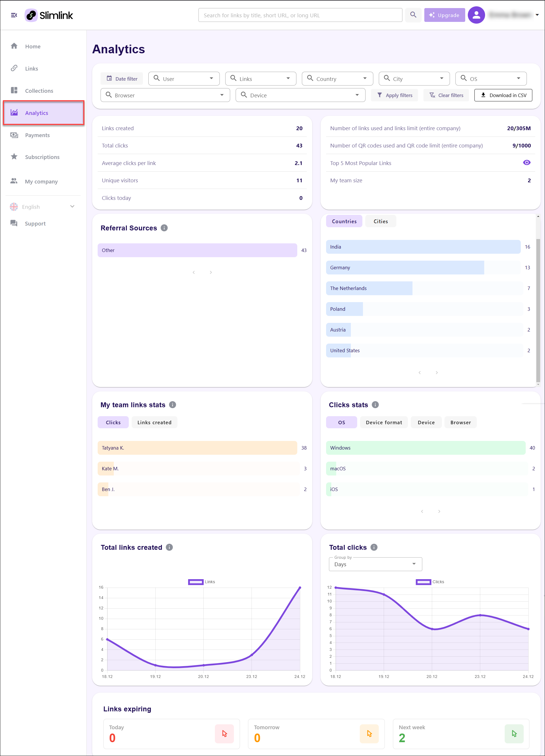Click the green cursor icon in Next week card

tap(514, 734)
